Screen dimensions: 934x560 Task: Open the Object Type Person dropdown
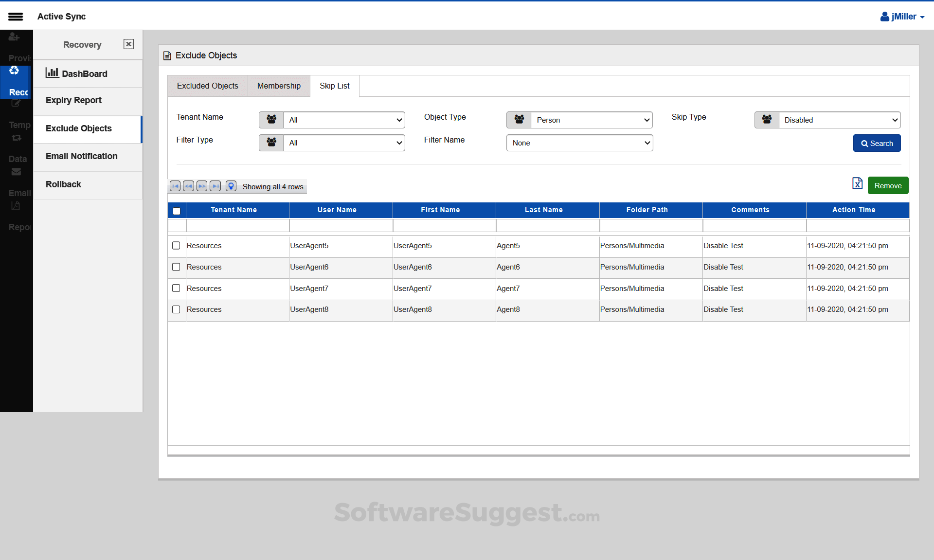click(592, 120)
